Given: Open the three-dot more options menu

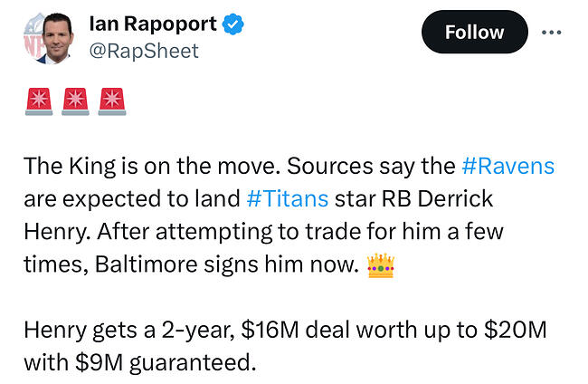Looking at the screenshot, I should 551,32.
